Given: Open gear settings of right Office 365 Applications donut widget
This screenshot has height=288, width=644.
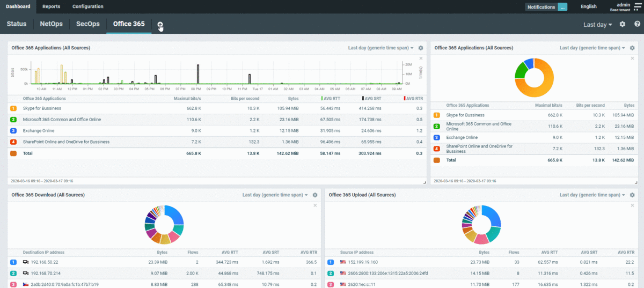Looking at the screenshot, I should pos(632,48).
